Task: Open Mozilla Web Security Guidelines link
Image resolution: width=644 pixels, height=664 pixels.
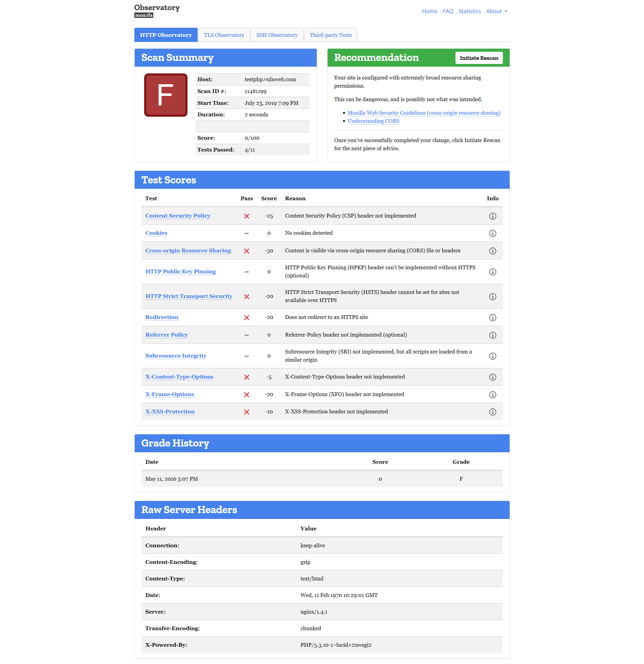Action: (x=424, y=113)
